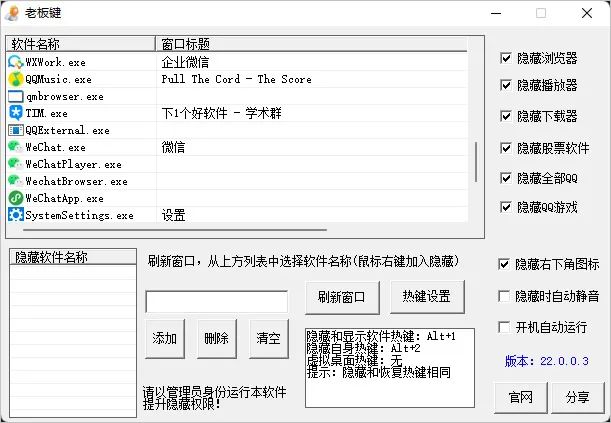Click the 企业微信 window title cell
Screen dimensions: 611x423
coord(185,62)
